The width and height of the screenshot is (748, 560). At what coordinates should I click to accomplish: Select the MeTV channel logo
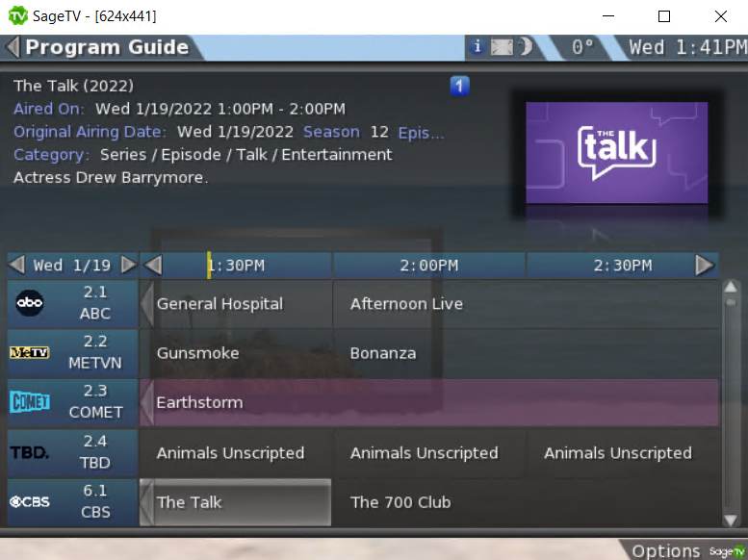tap(30, 352)
